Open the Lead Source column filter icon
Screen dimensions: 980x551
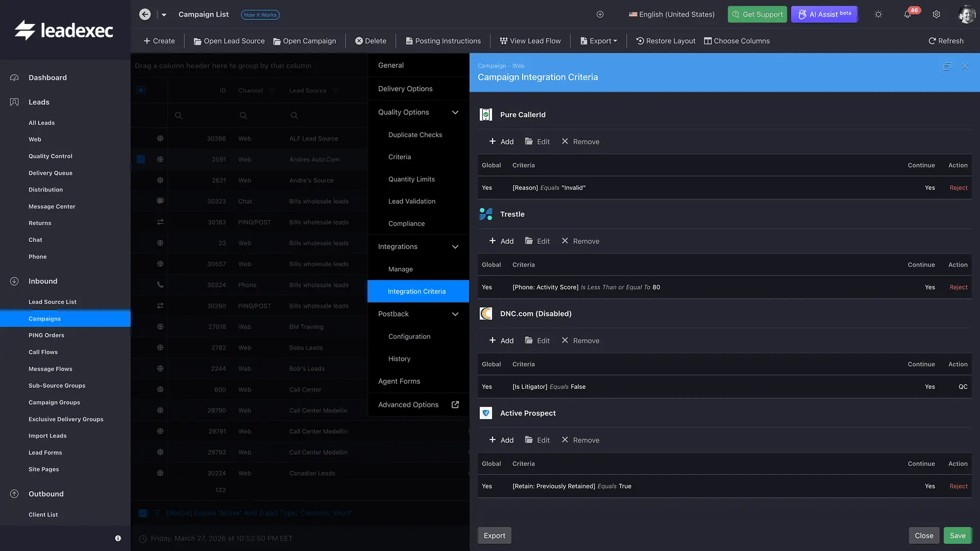click(335, 90)
